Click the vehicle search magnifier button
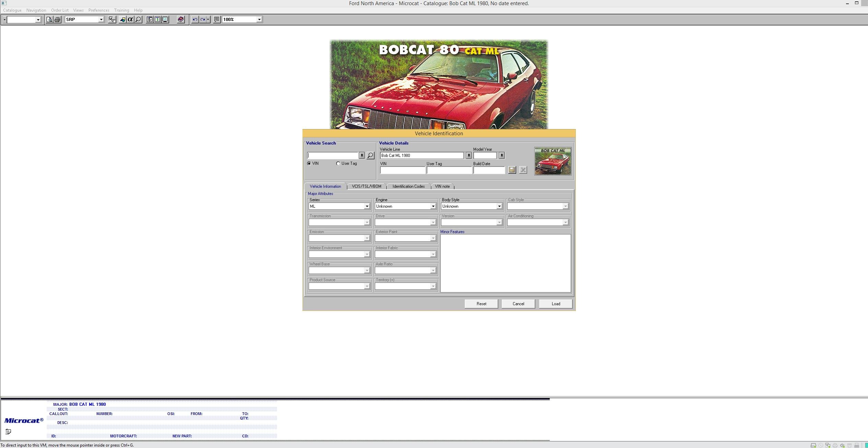Screen dimensions: 868x448 pyautogui.click(x=370, y=156)
